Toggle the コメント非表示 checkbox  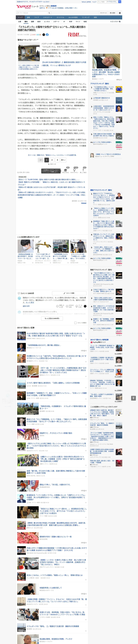coord(75,323)
